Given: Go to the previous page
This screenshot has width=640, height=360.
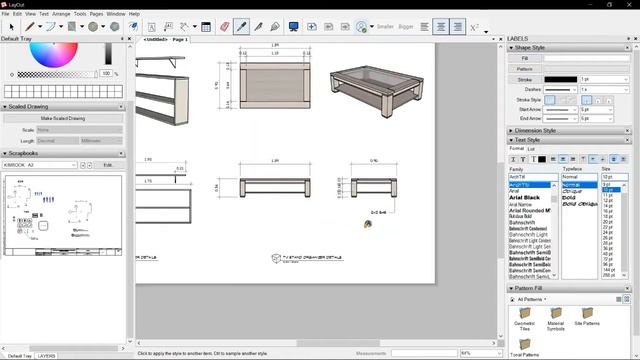Looking at the screenshot, I should pos(329,27).
